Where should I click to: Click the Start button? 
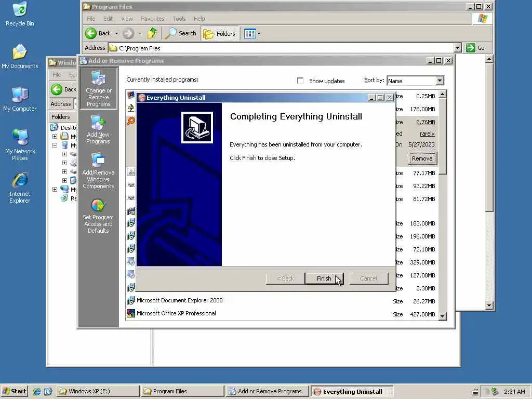(14, 391)
